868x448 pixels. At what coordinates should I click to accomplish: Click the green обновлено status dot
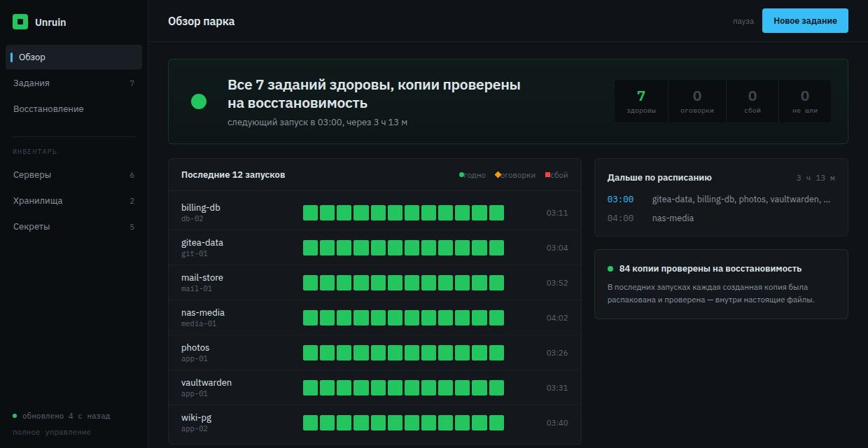tap(15, 416)
